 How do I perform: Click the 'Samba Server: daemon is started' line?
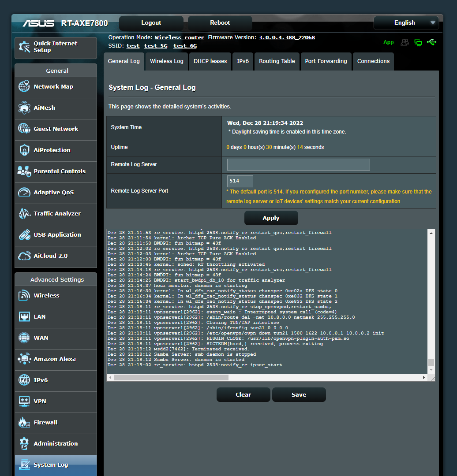176,360
